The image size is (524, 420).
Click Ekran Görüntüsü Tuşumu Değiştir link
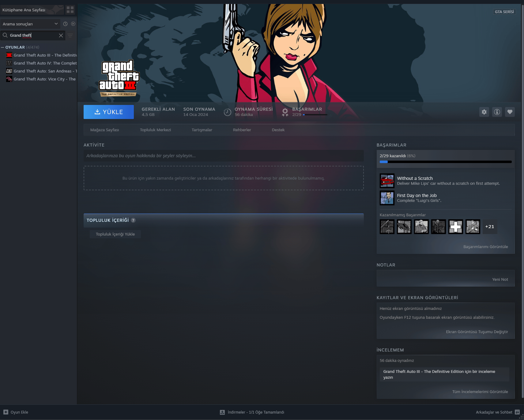pos(477,332)
